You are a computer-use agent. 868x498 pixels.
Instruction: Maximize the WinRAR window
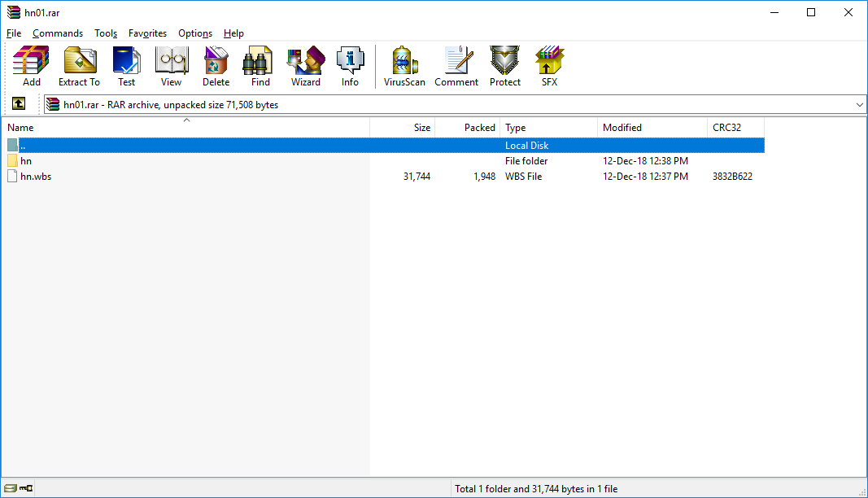tap(811, 12)
